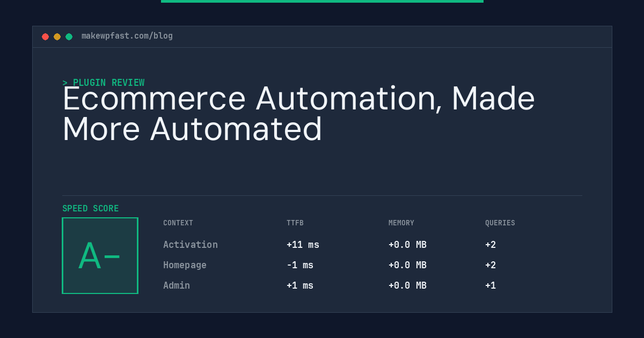Click Admin row queries +1 value

click(x=491, y=285)
